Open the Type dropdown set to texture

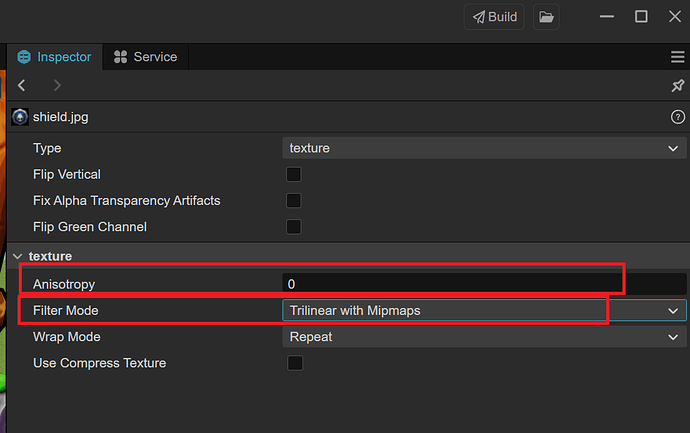(484, 148)
